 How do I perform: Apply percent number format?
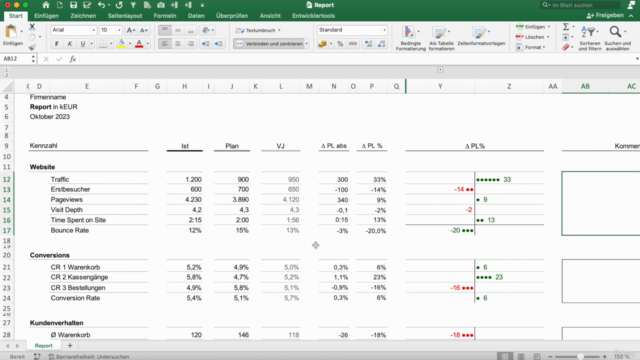340,44
